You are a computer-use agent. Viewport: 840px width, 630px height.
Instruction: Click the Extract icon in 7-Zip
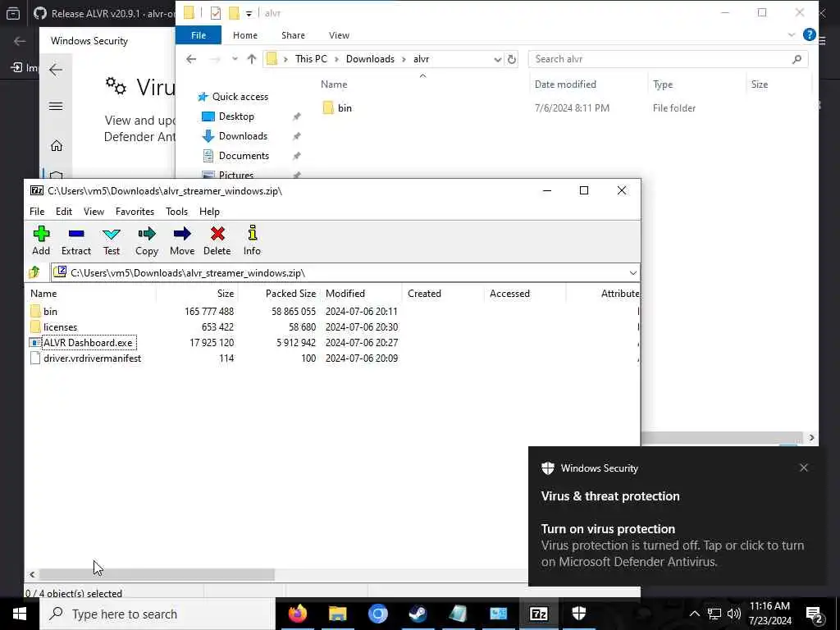[76, 240]
